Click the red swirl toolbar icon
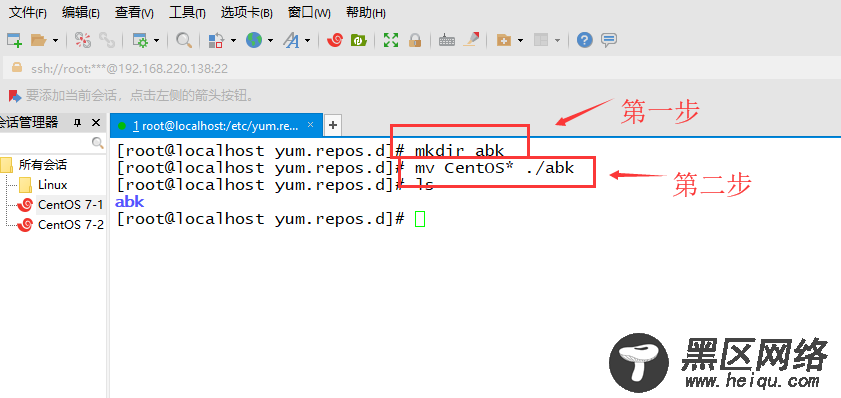841x398 pixels. (x=335, y=40)
